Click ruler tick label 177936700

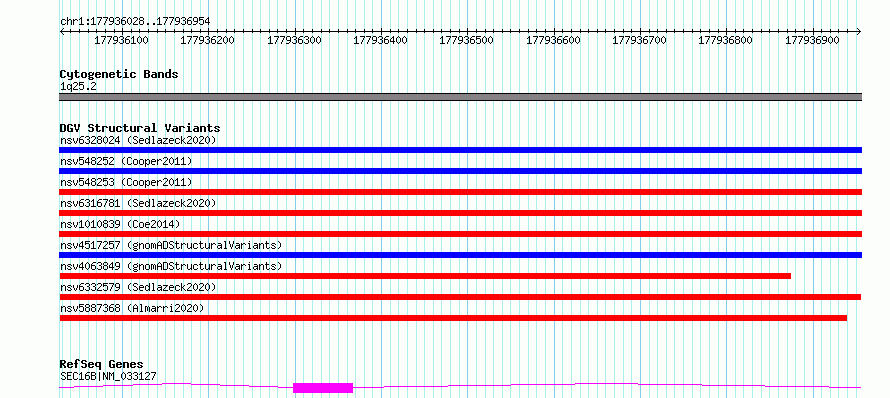(x=640, y=41)
